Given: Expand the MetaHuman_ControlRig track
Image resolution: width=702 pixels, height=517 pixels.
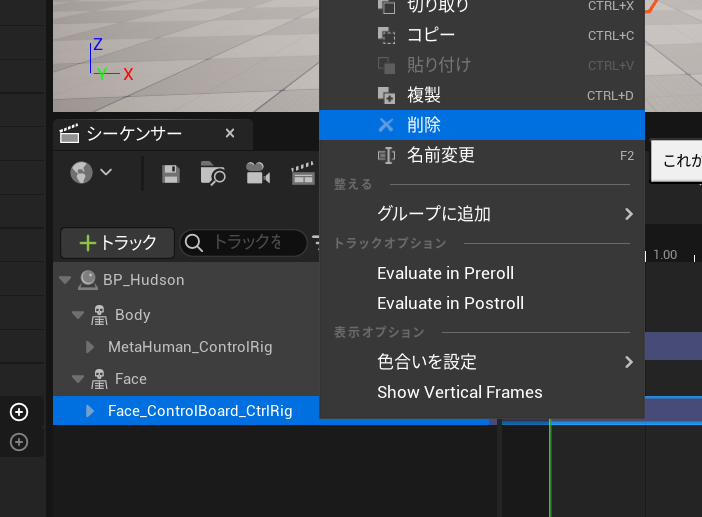Looking at the screenshot, I should (91, 347).
